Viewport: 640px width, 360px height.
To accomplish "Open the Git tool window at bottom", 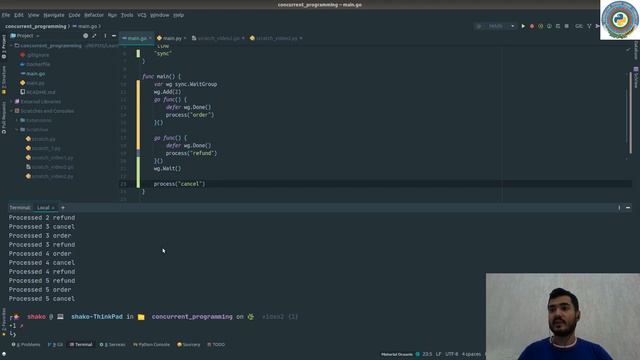I will [56, 344].
